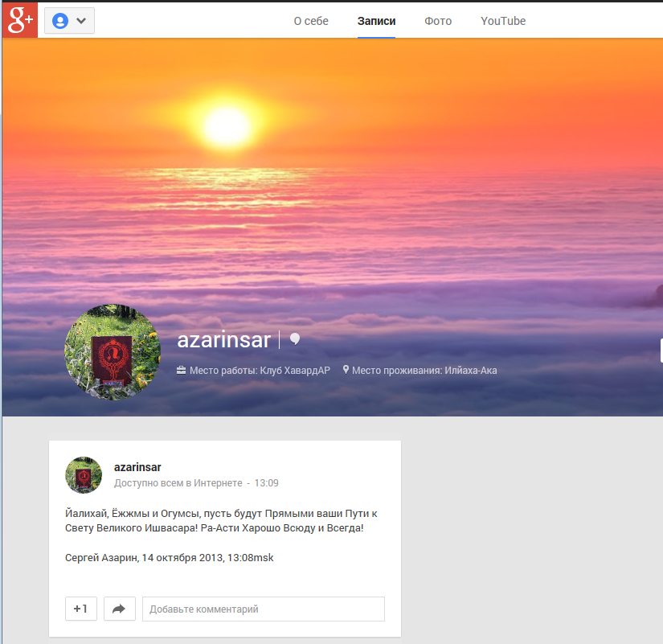
Task: Open post author azarinsar link
Action: tap(137, 467)
